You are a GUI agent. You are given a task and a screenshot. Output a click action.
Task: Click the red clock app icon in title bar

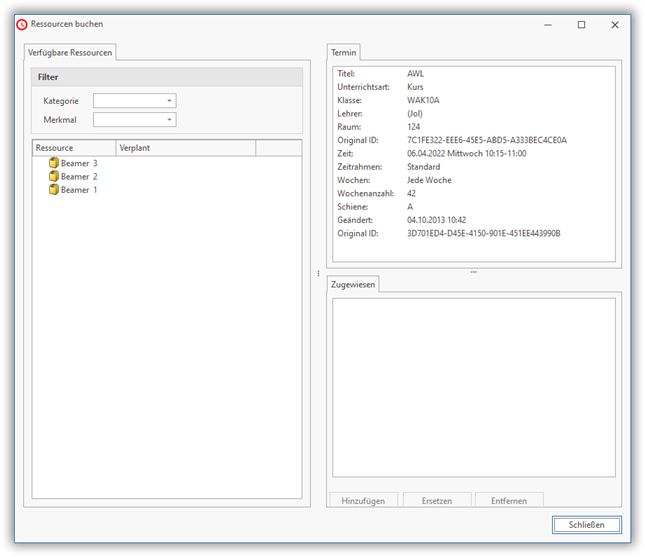click(22, 24)
